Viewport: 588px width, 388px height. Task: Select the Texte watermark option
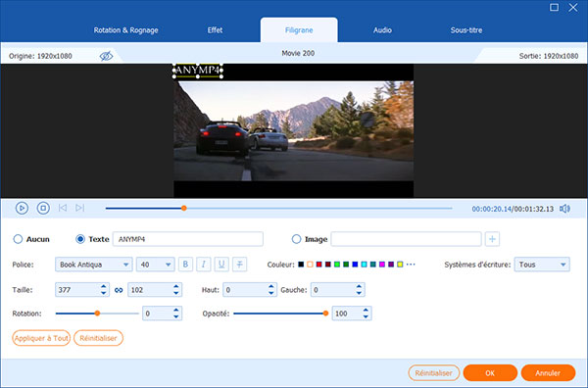pyautogui.click(x=80, y=239)
